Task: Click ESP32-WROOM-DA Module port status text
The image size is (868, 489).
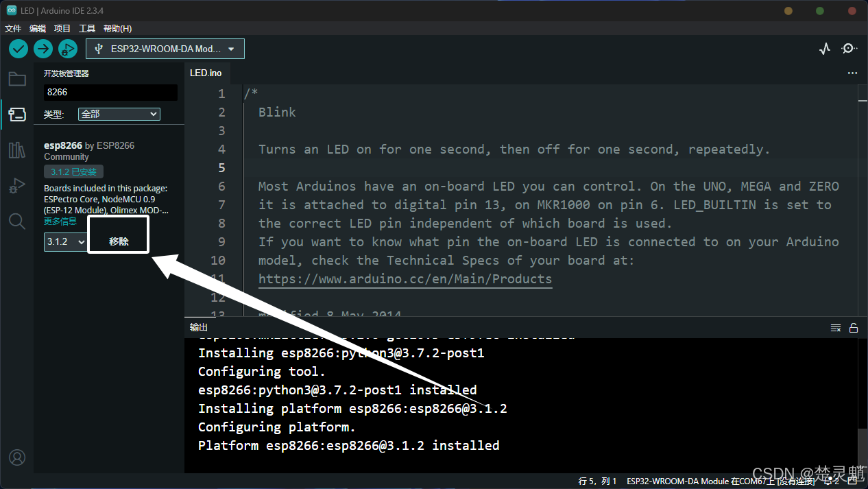Action: click(x=721, y=481)
